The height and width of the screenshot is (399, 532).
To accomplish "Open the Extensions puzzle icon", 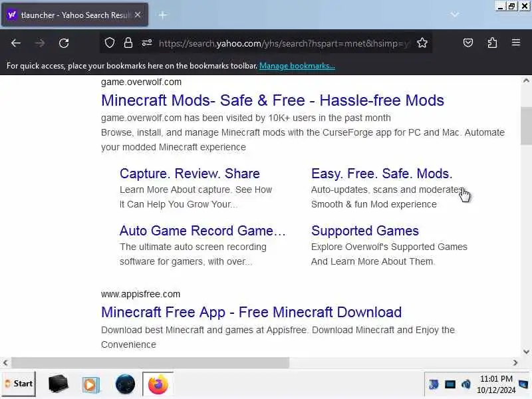I will pyautogui.click(x=492, y=43).
